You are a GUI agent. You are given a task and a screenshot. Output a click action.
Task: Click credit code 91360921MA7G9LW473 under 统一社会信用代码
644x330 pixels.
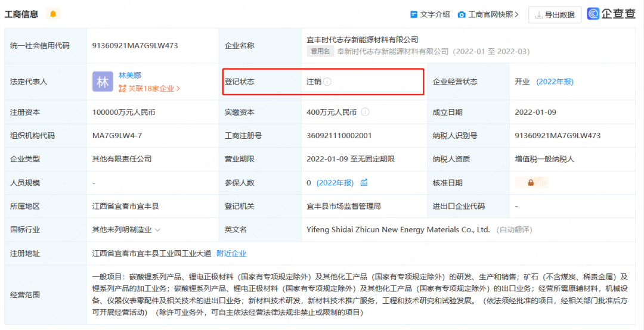click(x=135, y=45)
